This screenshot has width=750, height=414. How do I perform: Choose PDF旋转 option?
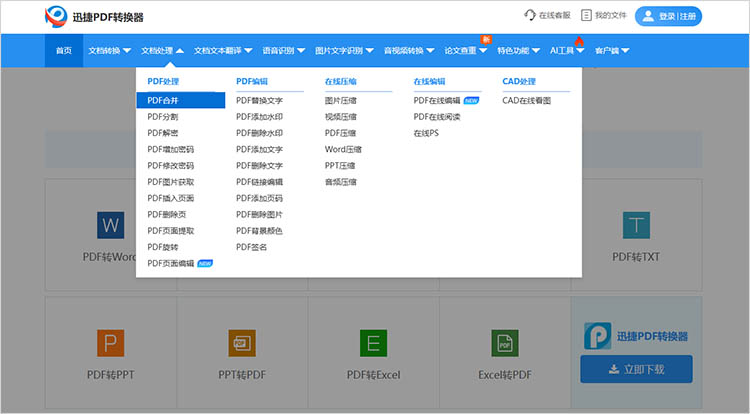pyautogui.click(x=163, y=247)
